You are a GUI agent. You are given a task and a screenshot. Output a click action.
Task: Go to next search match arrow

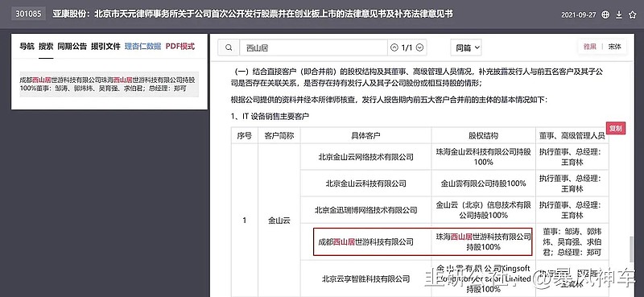419,47
